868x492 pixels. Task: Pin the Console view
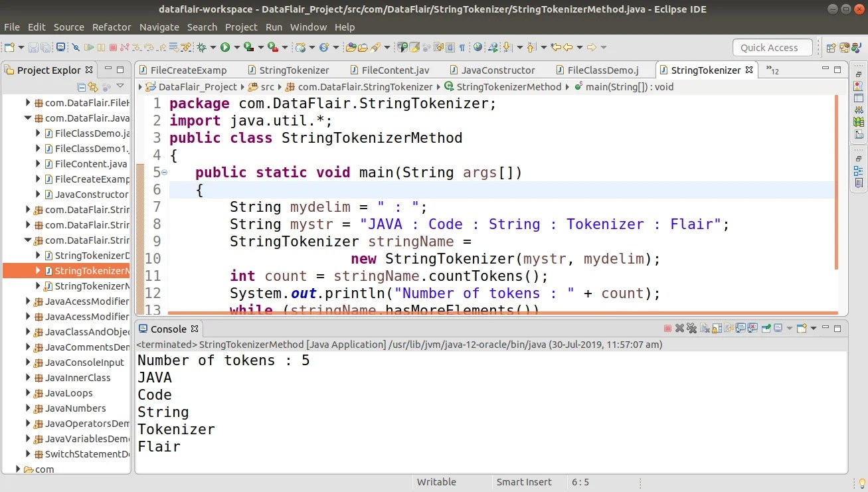766,327
